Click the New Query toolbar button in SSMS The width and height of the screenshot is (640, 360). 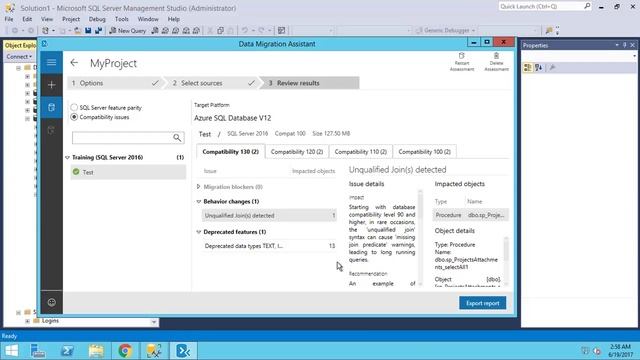click(x=127, y=31)
